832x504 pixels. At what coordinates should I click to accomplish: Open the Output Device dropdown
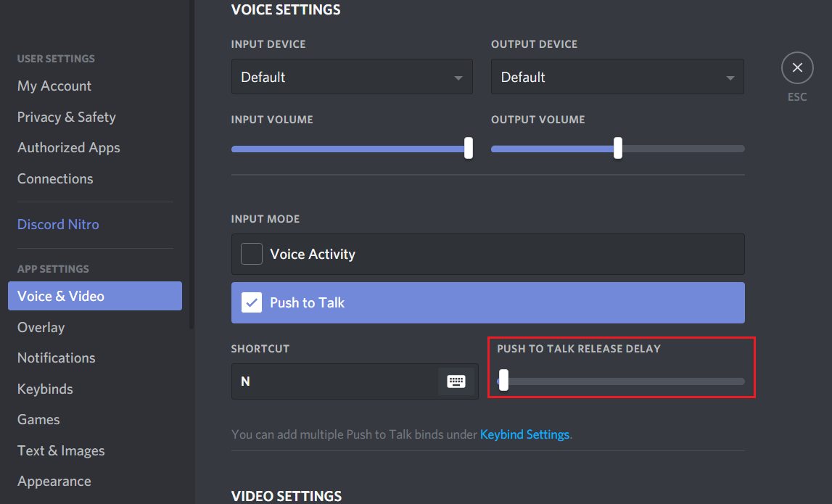click(x=617, y=76)
